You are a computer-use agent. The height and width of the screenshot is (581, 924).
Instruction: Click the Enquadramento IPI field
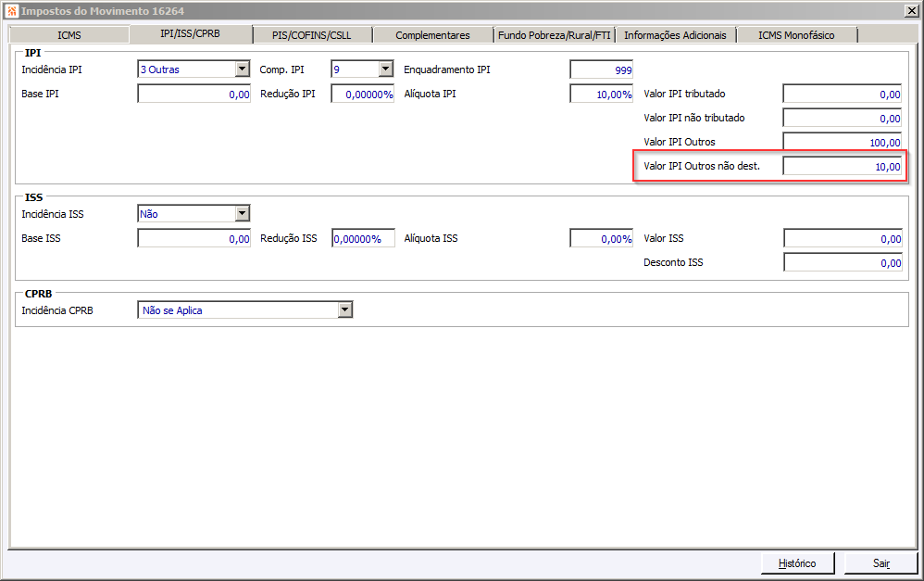(x=601, y=69)
